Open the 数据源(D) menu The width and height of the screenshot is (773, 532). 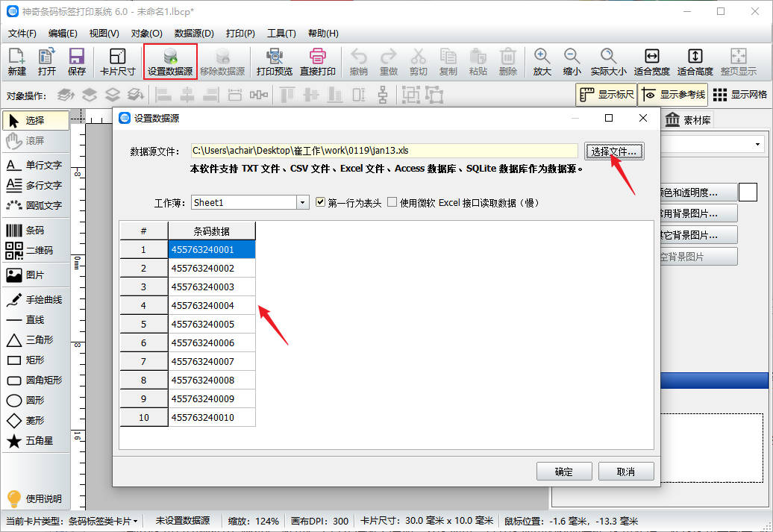(x=194, y=34)
